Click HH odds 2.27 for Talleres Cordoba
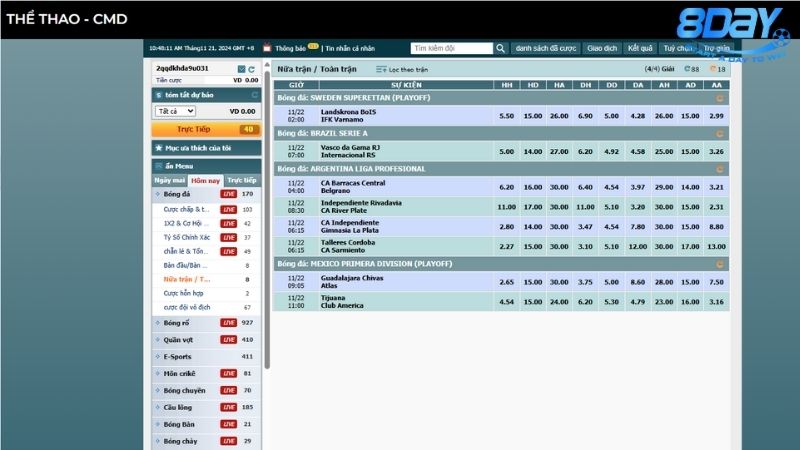This screenshot has height=450, width=800. [507, 246]
